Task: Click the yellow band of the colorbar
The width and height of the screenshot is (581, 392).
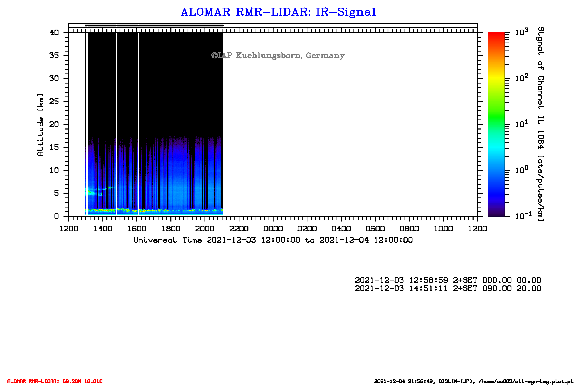Action: [x=496, y=79]
